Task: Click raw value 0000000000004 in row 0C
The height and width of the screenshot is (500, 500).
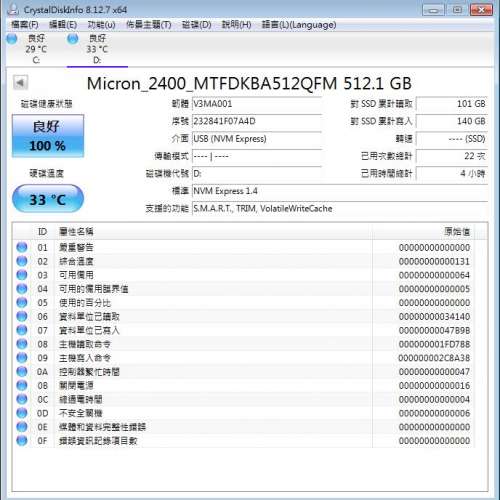Action: pos(434,399)
